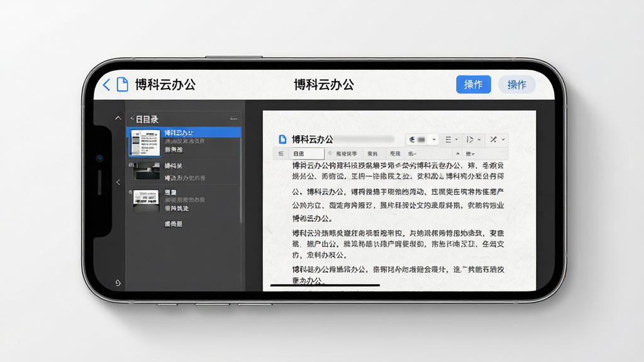The height and width of the screenshot is (362, 644).
Task: Tap the blue file icon in document header
Action: 282,140
